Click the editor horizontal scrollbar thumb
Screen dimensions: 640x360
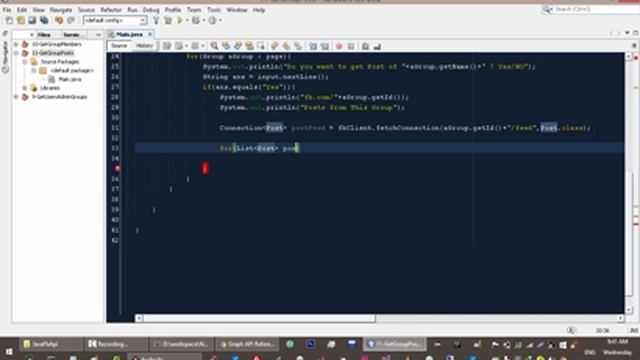(x=259, y=318)
